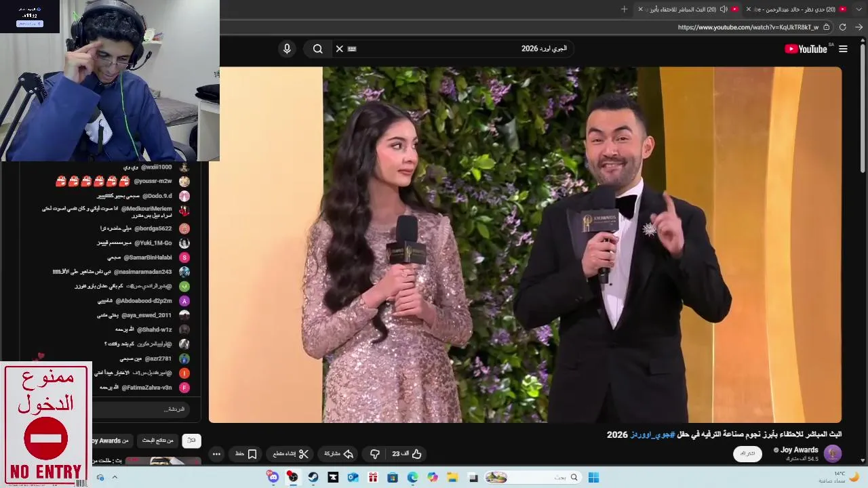
Task: Expand the tab search chevron
Action: point(859,9)
